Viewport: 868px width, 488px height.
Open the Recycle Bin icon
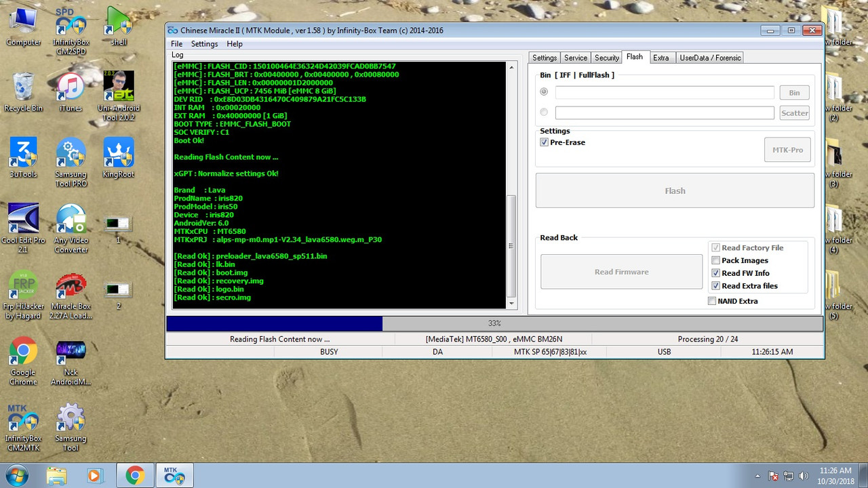click(x=23, y=93)
